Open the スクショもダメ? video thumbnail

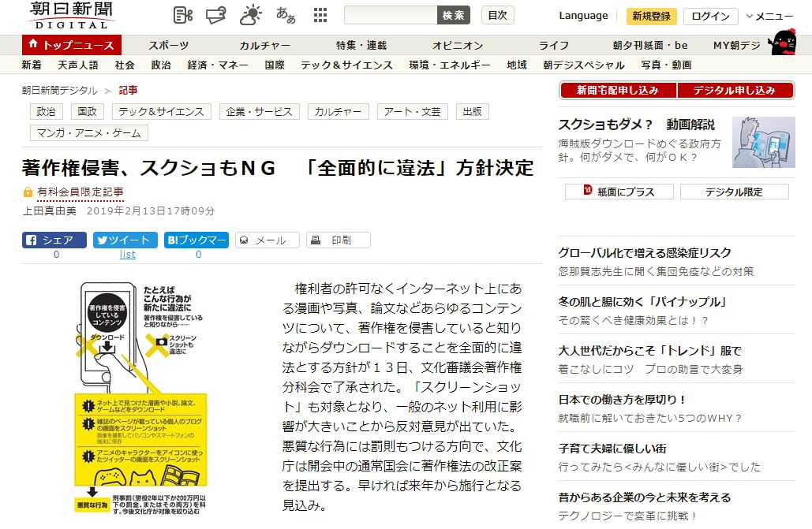(763, 142)
